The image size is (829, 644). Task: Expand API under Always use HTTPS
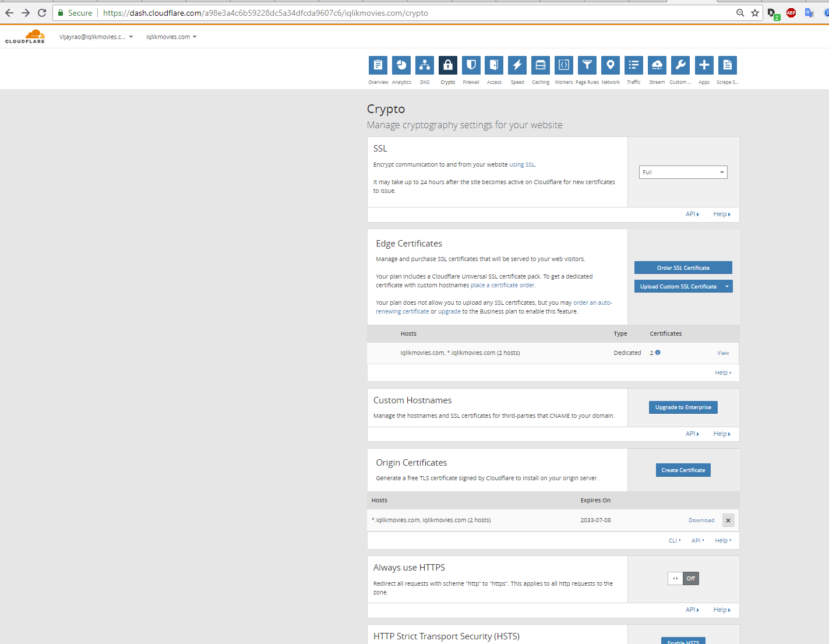(692, 610)
